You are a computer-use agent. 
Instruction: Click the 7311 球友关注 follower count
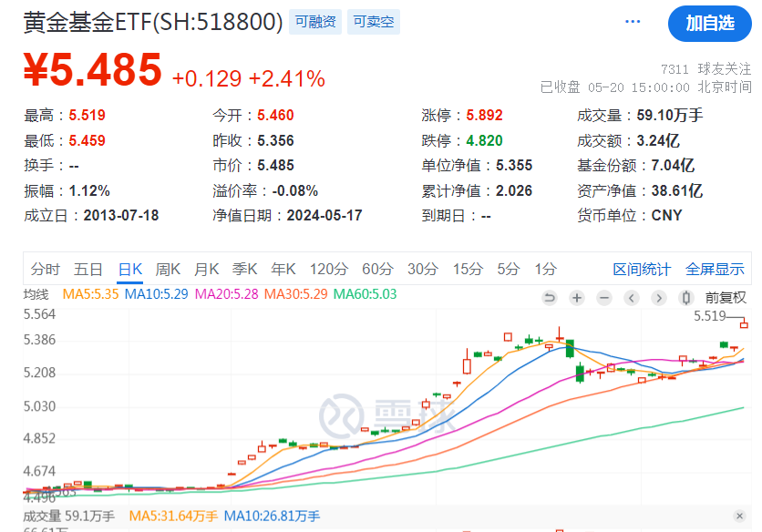pyautogui.click(x=706, y=69)
